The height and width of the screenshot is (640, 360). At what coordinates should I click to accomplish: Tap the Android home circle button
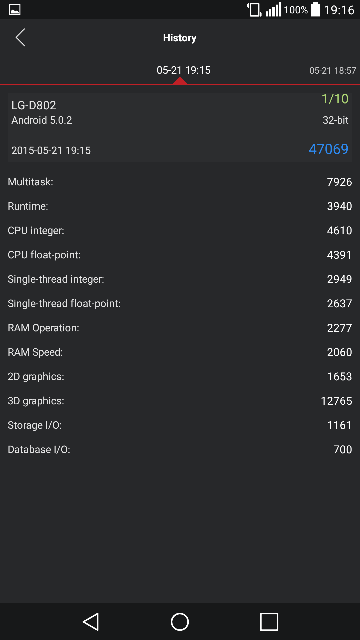(180, 622)
